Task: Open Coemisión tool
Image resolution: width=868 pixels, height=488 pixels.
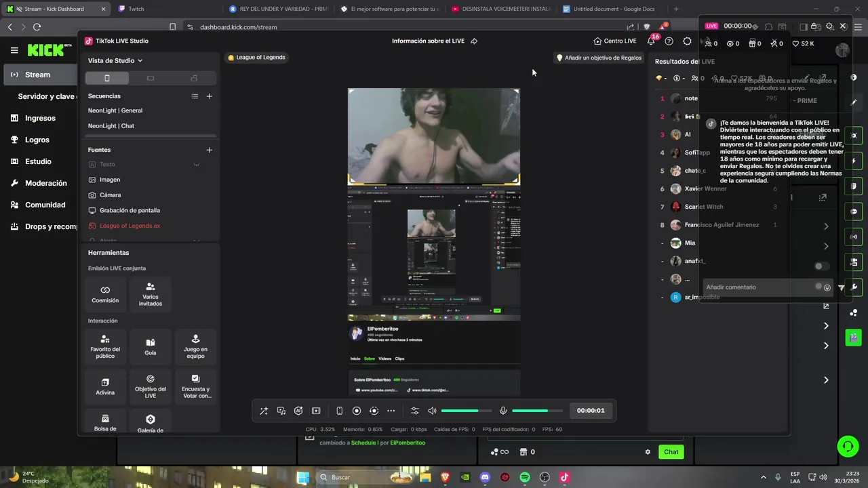Action: pos(105,294)
